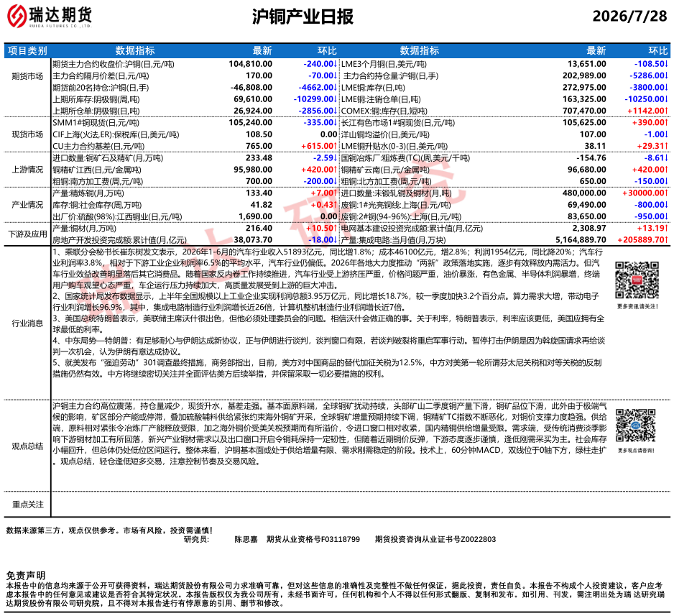
Task: Click the 电网基本建设投资完成额 indicator label
Action: point(412,229)
